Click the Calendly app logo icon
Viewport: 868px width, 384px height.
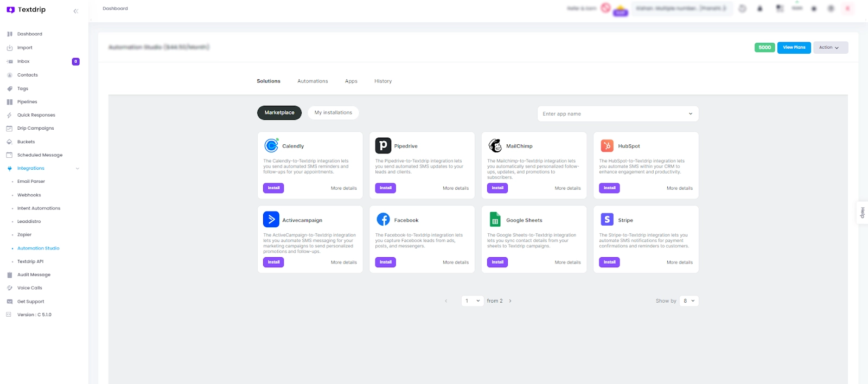coord(271,145)
